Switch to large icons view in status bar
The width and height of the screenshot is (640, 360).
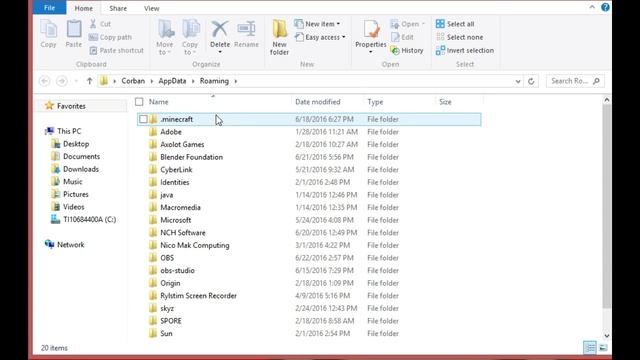603,347
